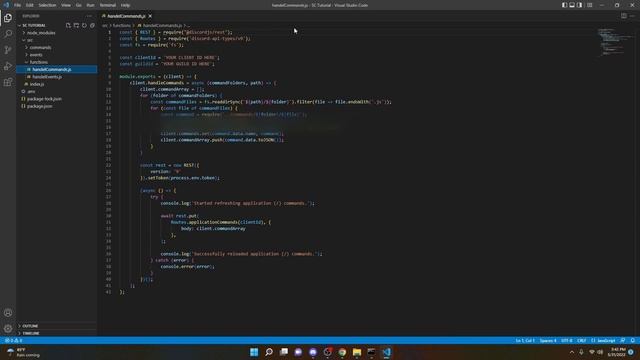Click code line 1 in the editor

point(176,32)
